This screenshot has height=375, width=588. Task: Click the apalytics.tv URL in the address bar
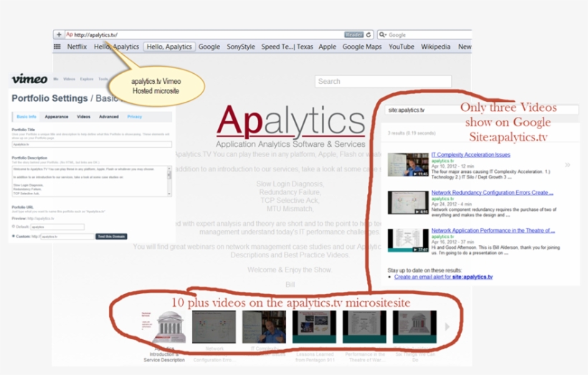click(95, 35)
